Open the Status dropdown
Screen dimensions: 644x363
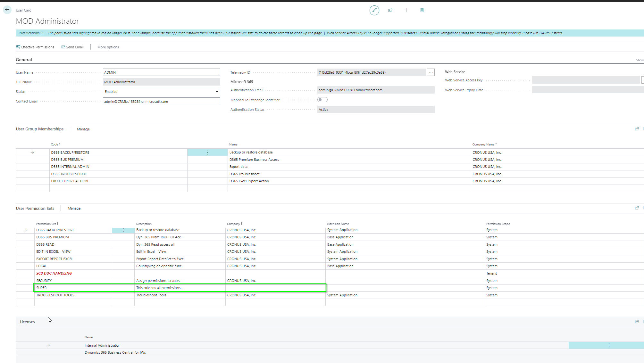tap(161, 92)
